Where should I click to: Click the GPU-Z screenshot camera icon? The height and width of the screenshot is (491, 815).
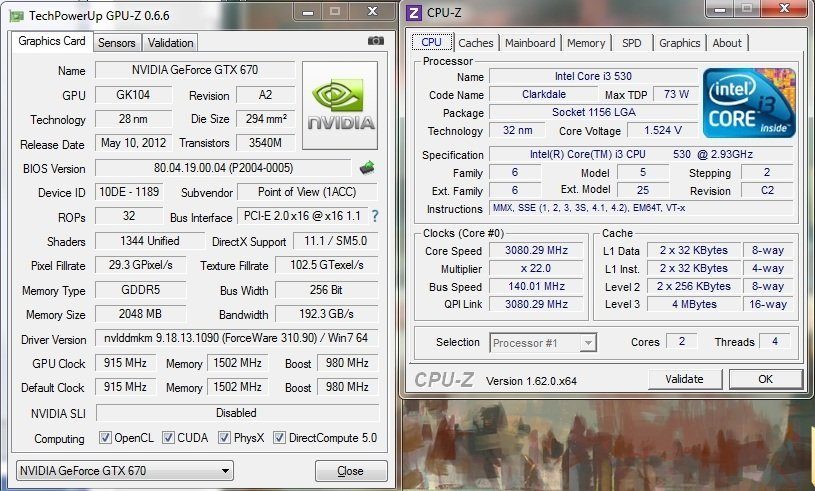click(x=376, y=41)
